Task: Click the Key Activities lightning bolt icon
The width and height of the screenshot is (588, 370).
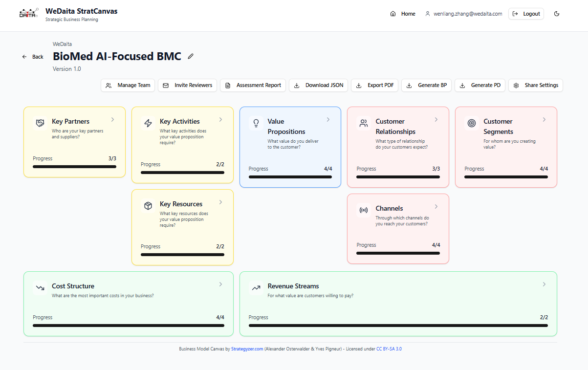Action: (x=148, y=123)
